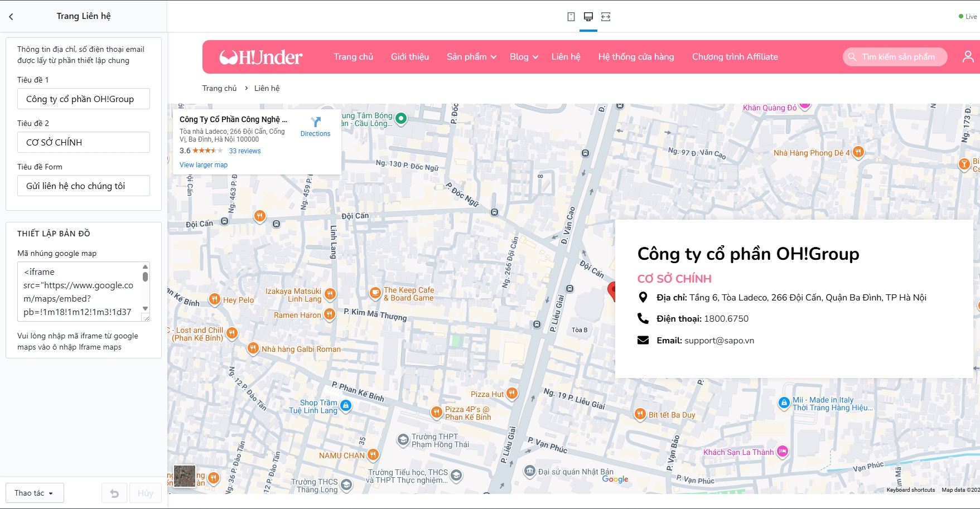
Task: Click the Ramen Haron restaurant pin
Action: 330,314
